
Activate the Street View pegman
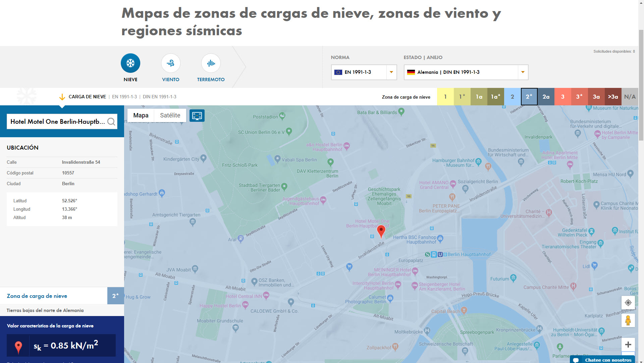[628, 320]
